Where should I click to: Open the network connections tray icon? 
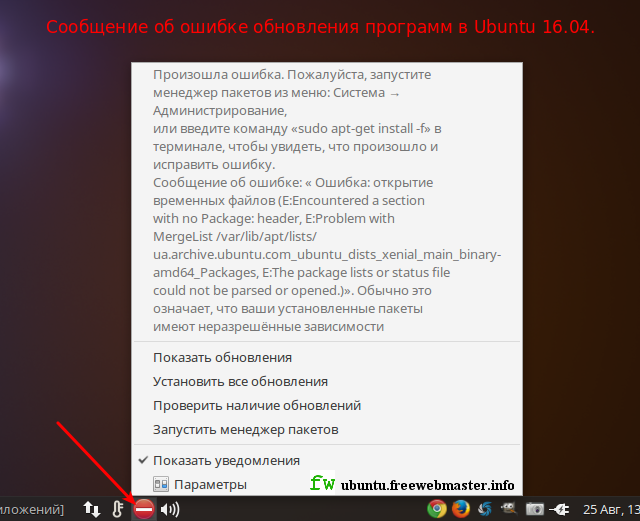pos(92,509)
